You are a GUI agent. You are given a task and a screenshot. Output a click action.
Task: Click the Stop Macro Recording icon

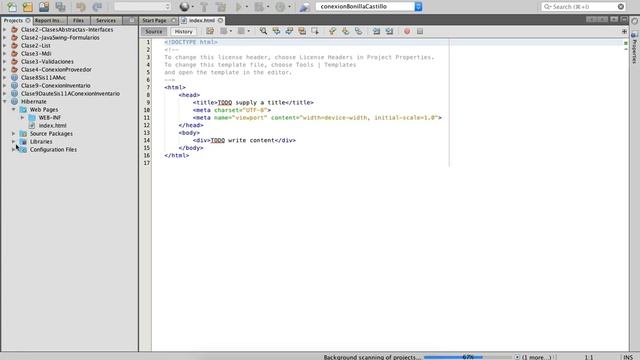click(420, 31)
